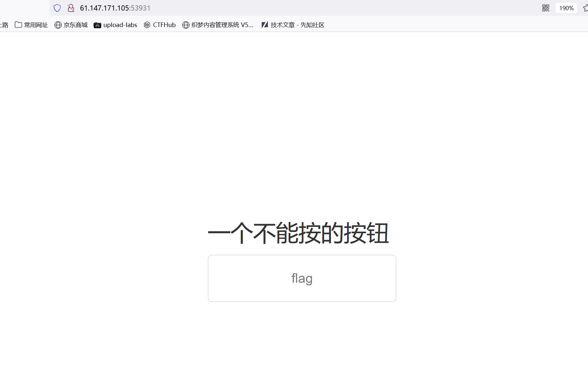
Task: Open the 京东商城 bookmark
Action: coord(71,25)
